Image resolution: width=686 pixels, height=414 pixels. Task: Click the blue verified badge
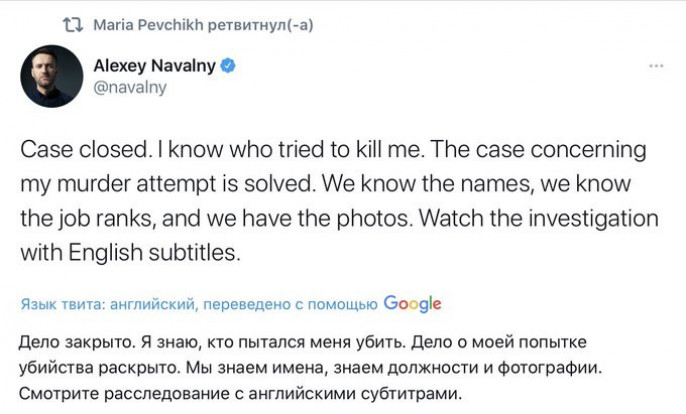tap(229, 66)
